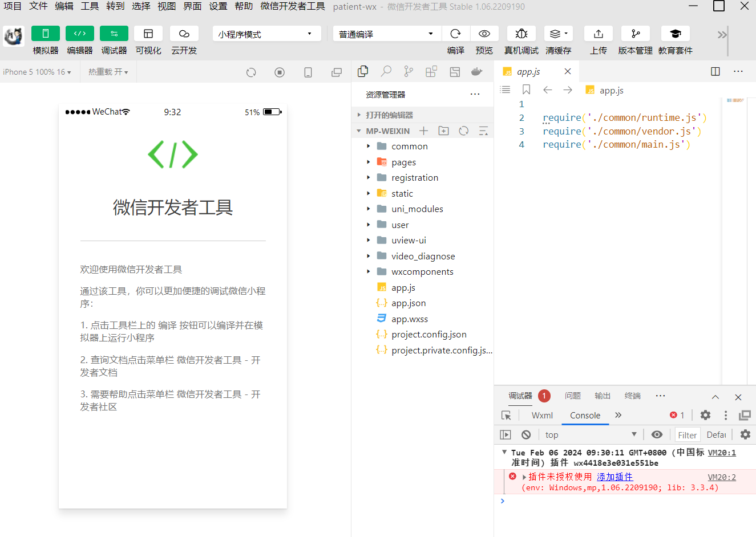
Task: Open the hot reload (热重载) dropdown
Action: click(x=108, y=72)
